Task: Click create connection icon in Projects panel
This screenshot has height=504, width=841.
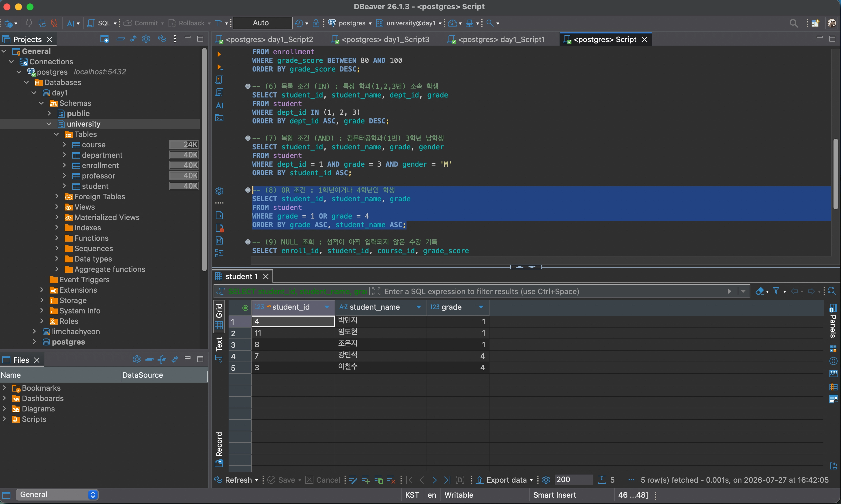Action: [x=104, y=39]
